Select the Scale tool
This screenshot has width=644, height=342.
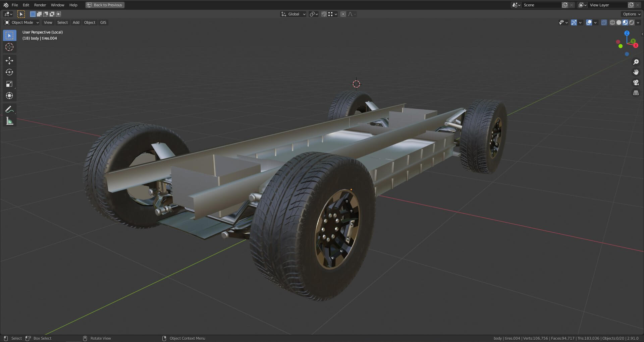click(9, 84)
